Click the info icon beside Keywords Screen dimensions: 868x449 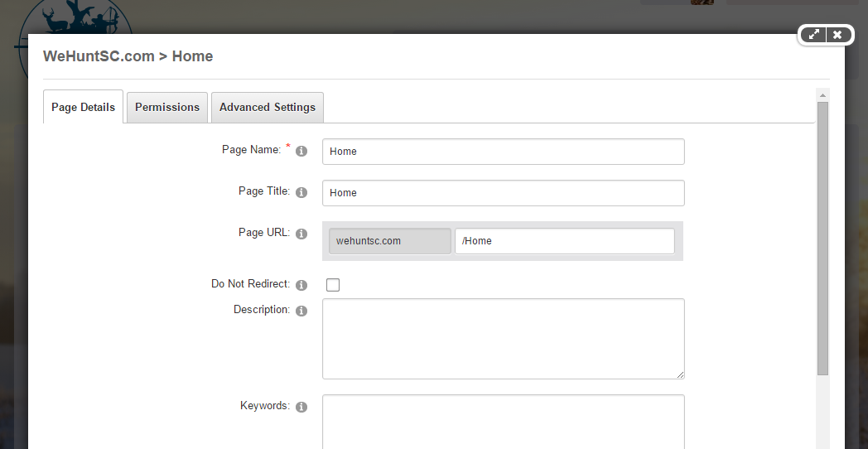301,407
